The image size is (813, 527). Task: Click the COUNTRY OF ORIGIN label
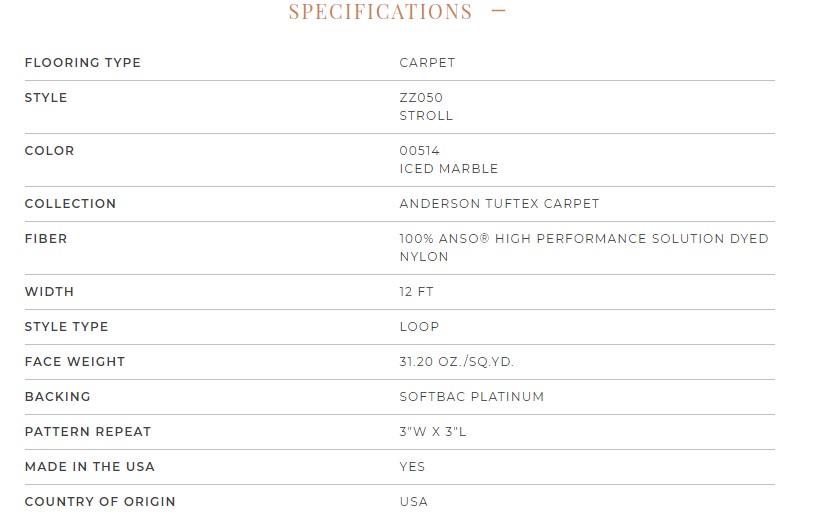click(100, 502)
